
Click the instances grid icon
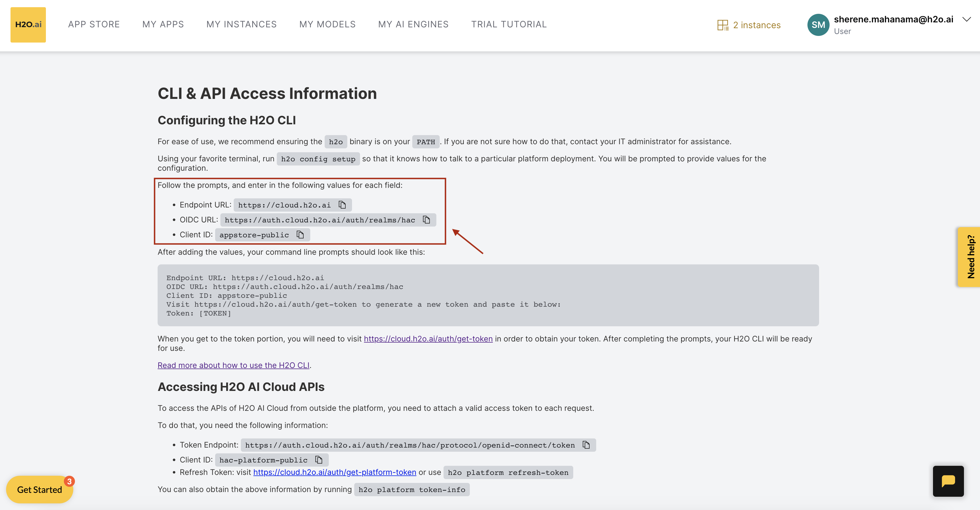[x=723, y=25]
